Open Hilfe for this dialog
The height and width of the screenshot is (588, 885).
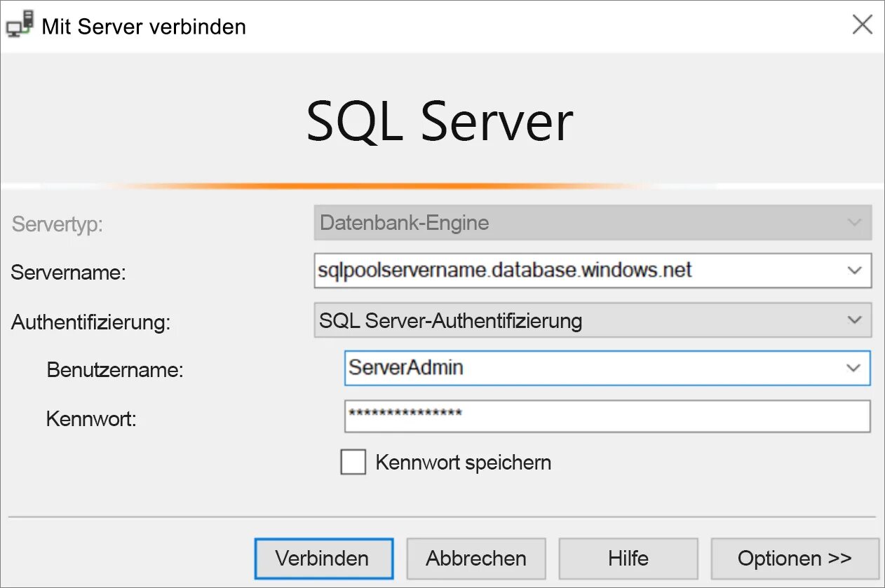[628, 559]
